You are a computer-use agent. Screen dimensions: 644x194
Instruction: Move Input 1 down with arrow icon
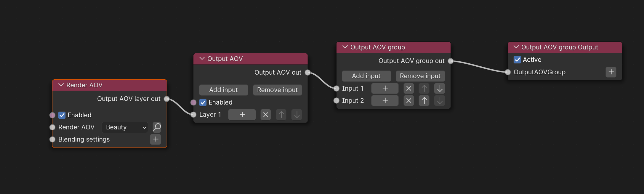point(440,88)
